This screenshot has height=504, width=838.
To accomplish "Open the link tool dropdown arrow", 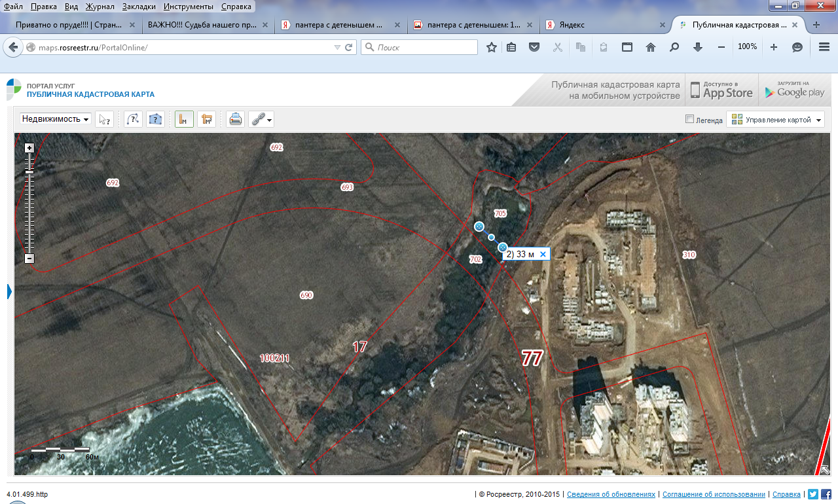I will 269,120.
